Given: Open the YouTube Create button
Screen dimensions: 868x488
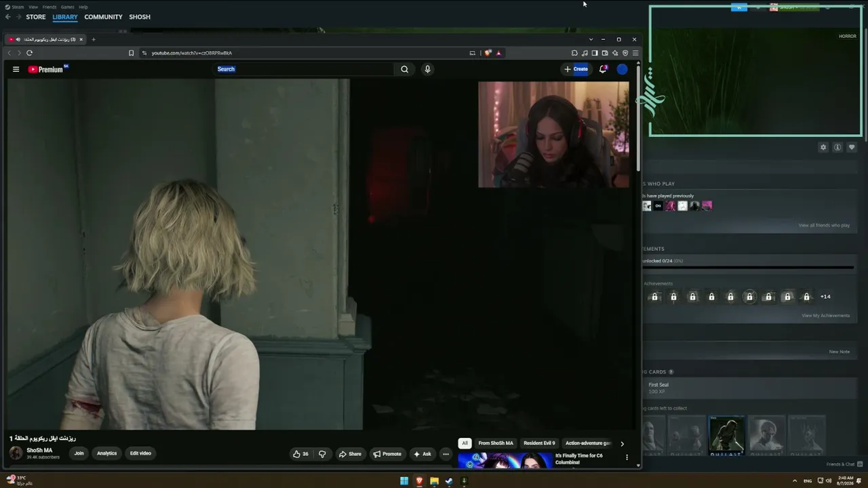Looking at the screenshot, I should [576, 69].
